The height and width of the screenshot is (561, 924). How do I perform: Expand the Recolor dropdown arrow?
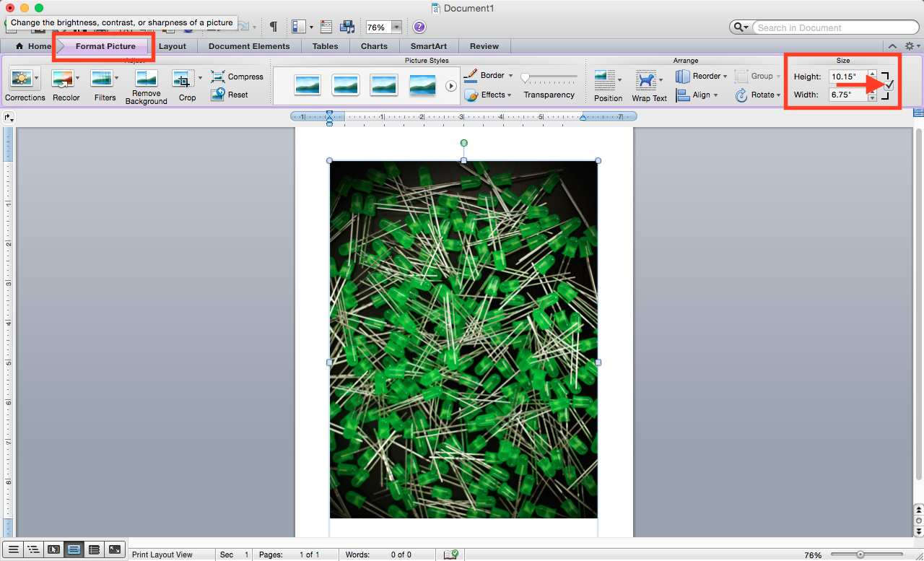[78, 79]
